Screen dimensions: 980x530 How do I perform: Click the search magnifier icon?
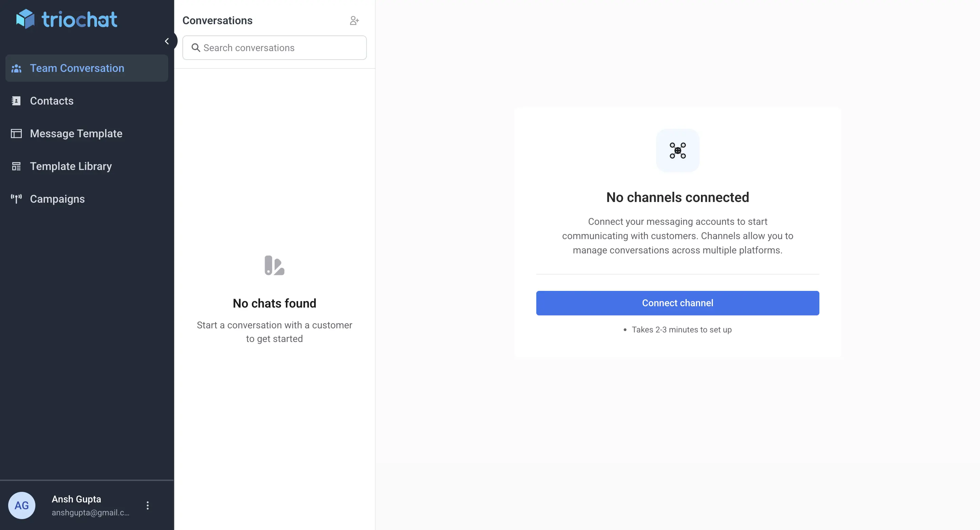196,48
